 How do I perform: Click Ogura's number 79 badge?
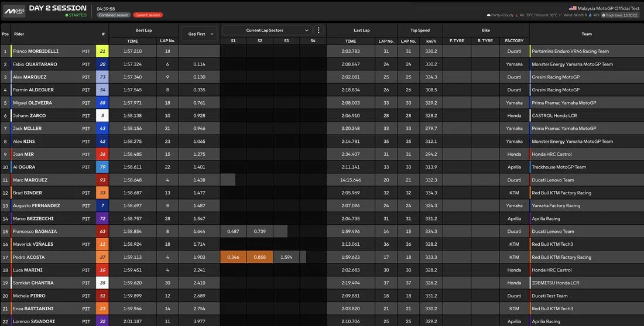[x=102, y=167]
